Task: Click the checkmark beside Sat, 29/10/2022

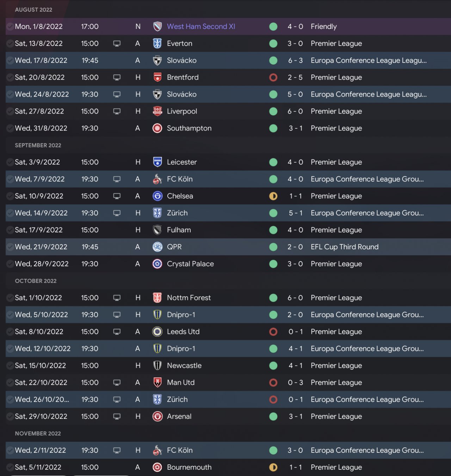Action: pos(10,416)
